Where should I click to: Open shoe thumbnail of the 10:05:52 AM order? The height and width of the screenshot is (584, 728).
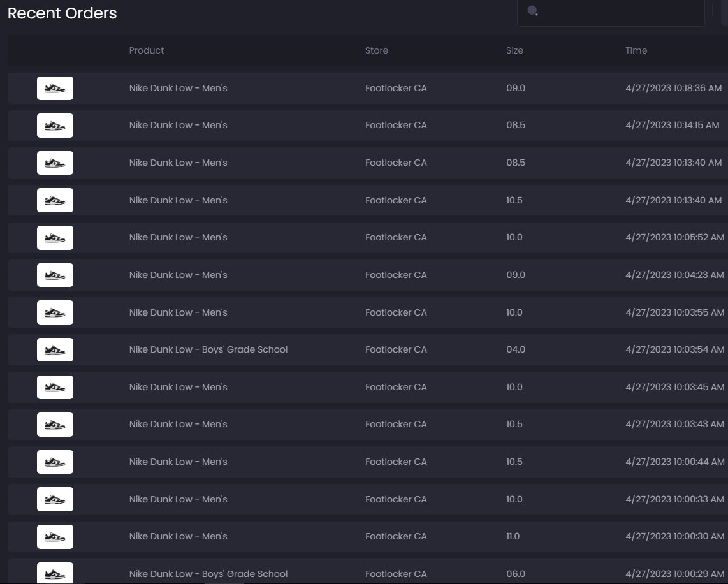pyautogui.click(x=55, y=238)
